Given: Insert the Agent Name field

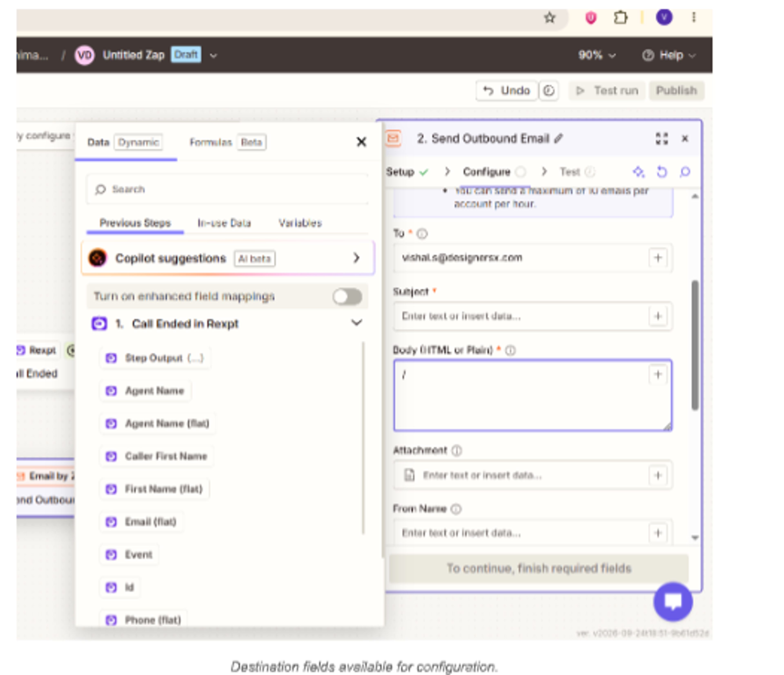Looking at the screenshot, I should (x=145, y=390).
